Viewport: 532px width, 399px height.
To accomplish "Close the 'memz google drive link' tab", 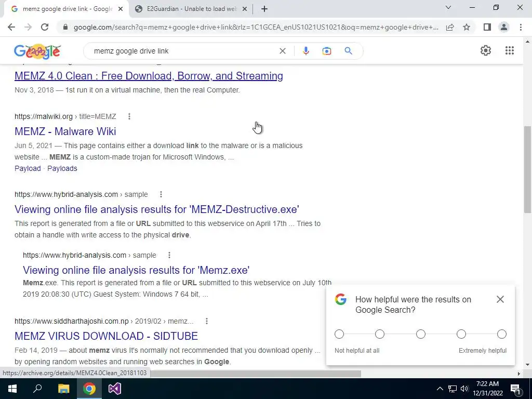I will click(121, 9).
